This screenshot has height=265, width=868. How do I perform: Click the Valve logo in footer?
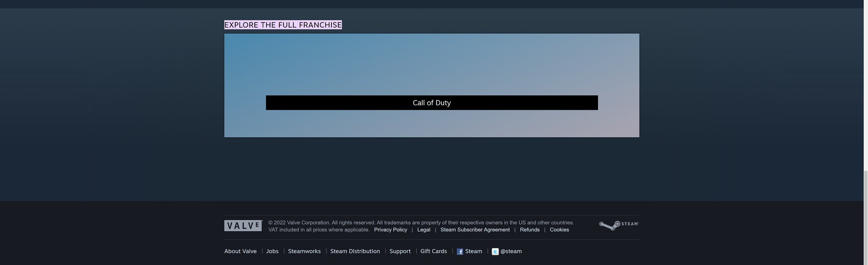coord(243,226)
